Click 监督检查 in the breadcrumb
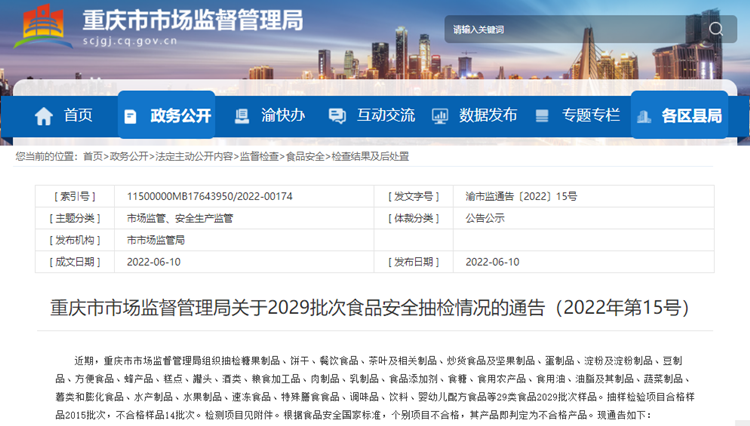750x426 pixels. [x=259, y=157]
